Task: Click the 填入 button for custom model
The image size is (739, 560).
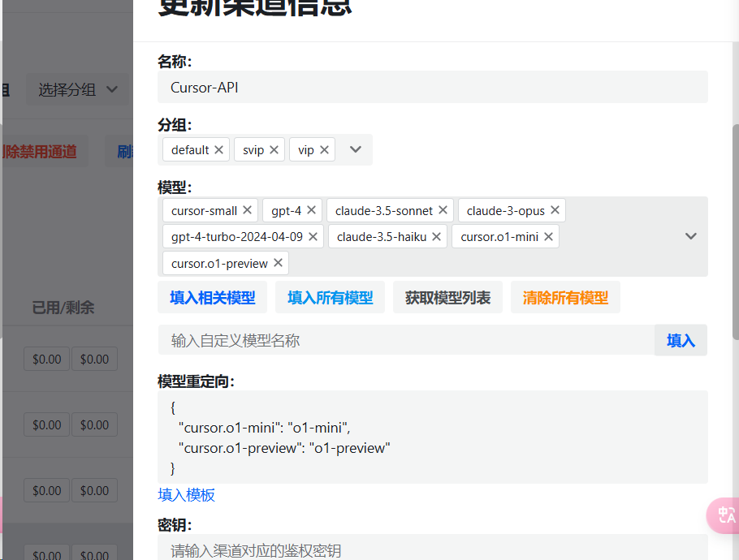Action: 681,340
